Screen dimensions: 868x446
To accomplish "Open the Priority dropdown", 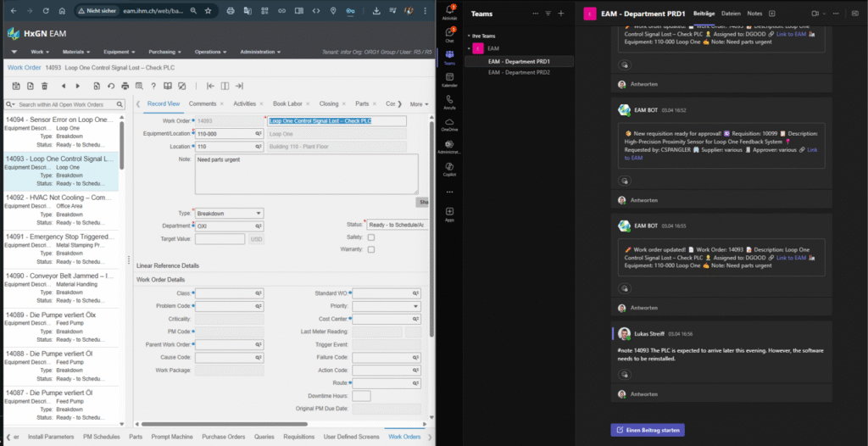I will [x=415, y=306].
